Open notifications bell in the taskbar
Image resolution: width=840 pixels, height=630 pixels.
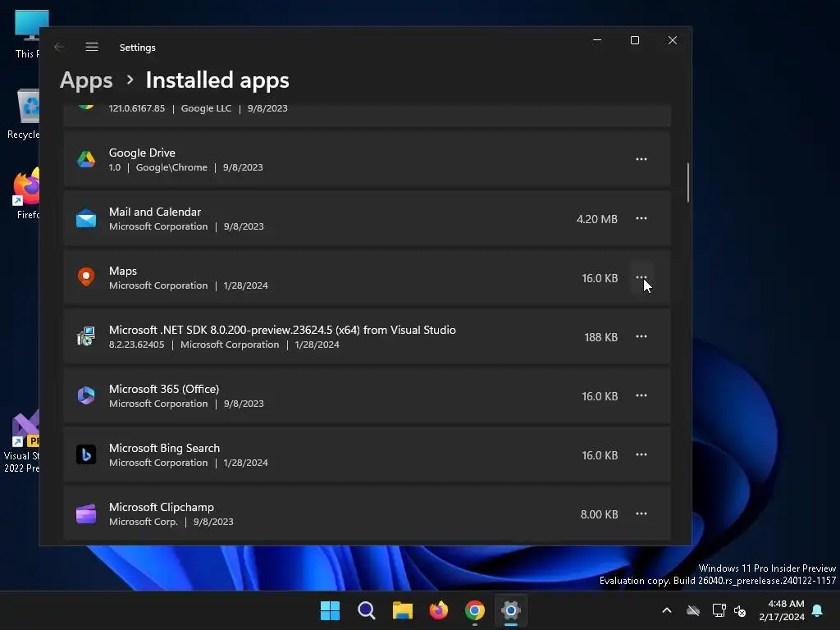(818, 610)
